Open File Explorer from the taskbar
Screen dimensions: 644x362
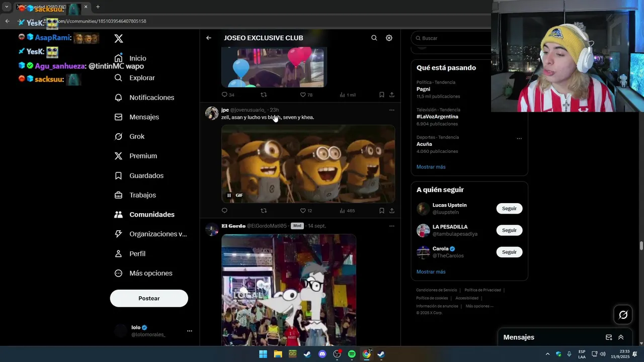tap(278, 354)
